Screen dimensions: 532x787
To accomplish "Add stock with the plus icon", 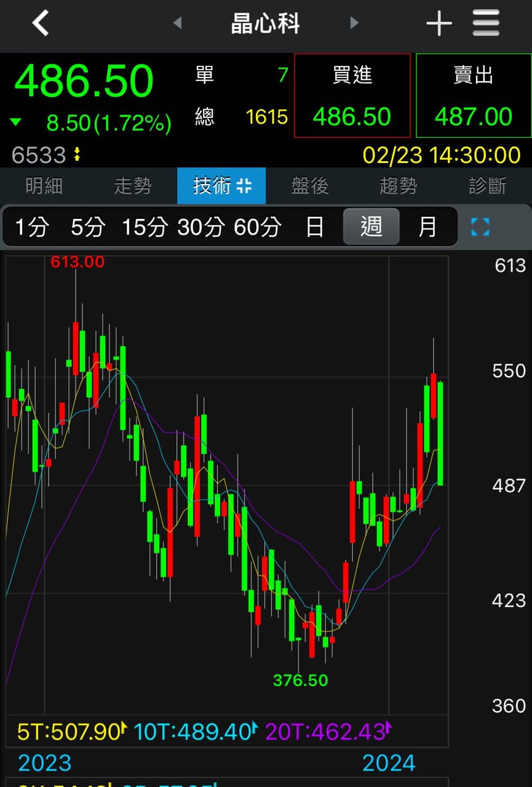I will coord(439,23).
